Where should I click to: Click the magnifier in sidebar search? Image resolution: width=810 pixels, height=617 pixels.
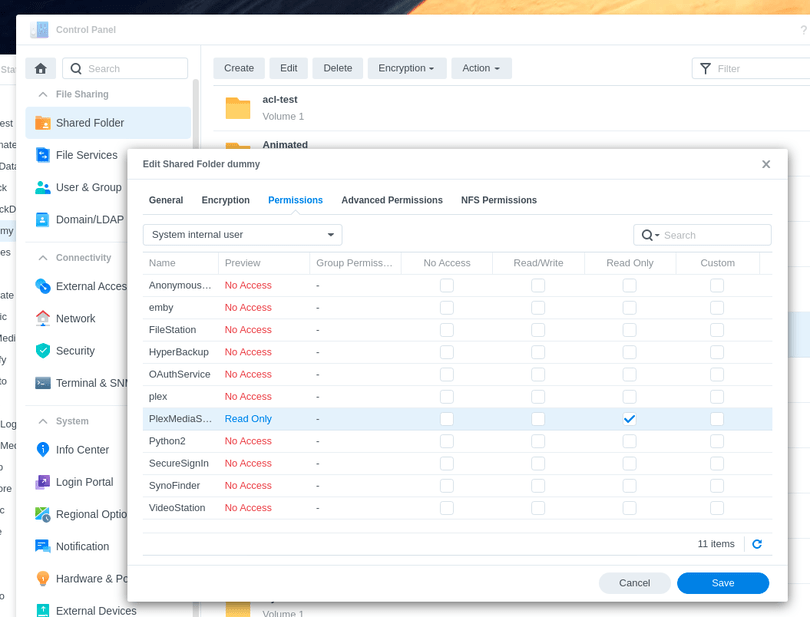pos(76,69)
